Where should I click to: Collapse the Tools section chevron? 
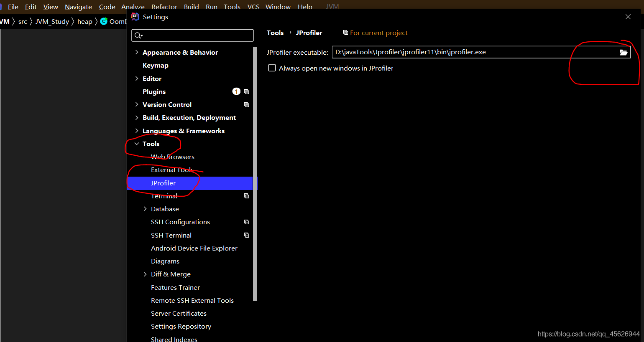(137, 144)
